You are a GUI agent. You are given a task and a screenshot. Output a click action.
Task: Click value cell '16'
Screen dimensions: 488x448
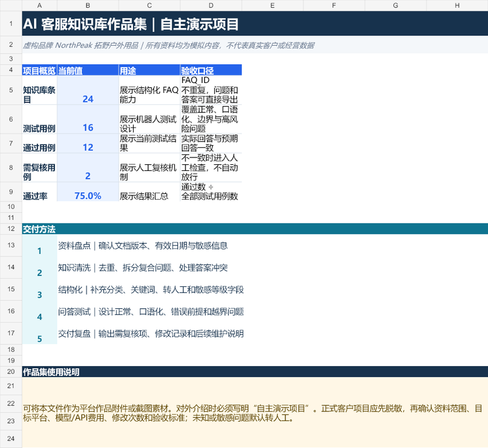click(88, 119)
